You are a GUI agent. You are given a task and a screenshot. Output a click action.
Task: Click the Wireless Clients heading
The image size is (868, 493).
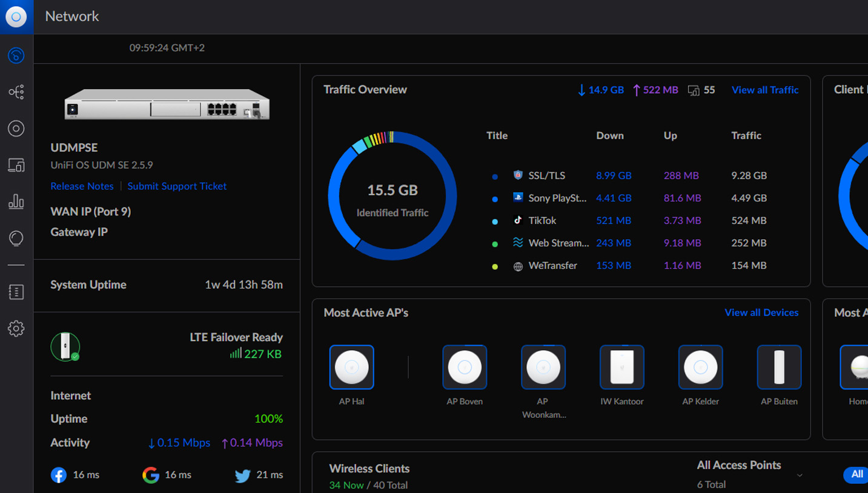click(x=369, y=468)
